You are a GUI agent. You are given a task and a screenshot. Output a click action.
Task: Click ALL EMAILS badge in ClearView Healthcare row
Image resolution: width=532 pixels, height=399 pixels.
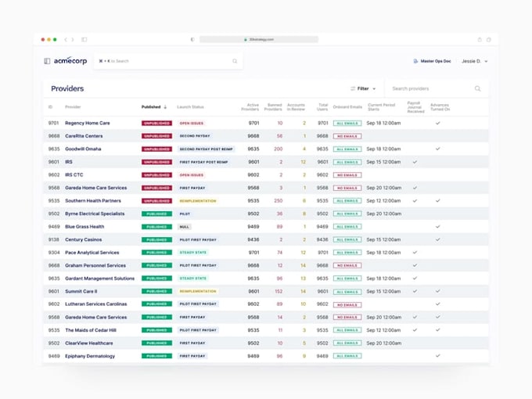(x=347, y=343)
